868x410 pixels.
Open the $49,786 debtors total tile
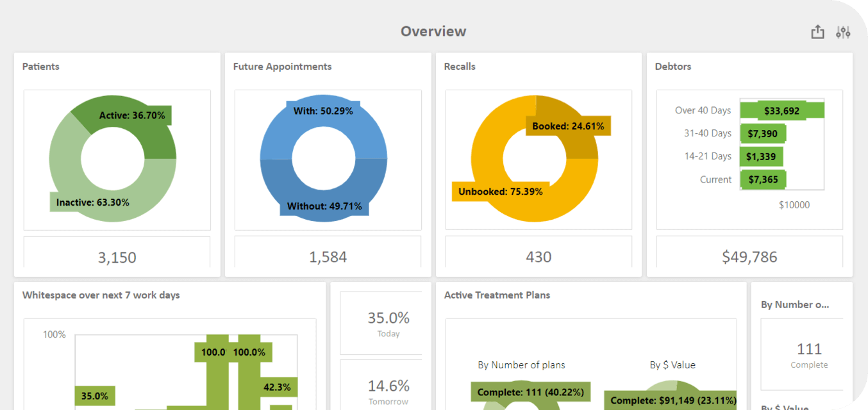tap(749, 252)
